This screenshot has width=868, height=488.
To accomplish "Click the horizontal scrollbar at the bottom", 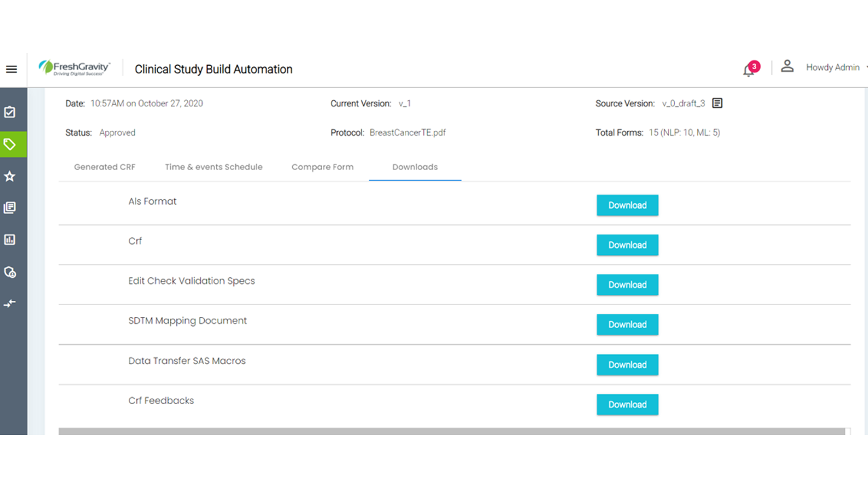I will [452, 431].
